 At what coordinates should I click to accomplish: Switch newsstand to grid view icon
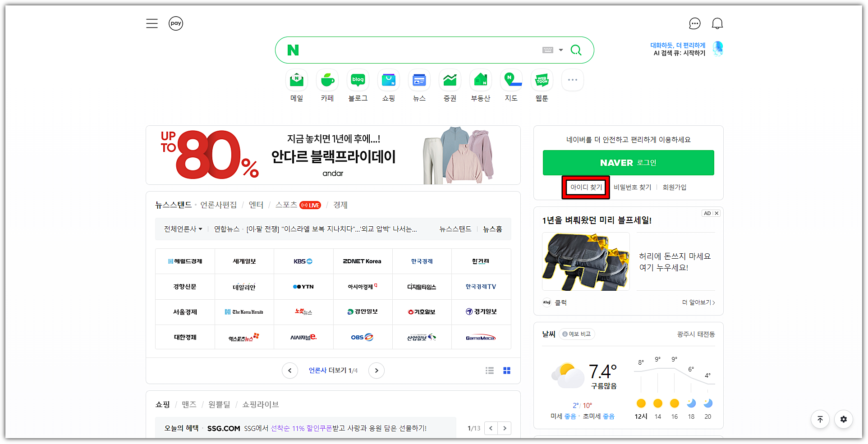pos(507,371)
